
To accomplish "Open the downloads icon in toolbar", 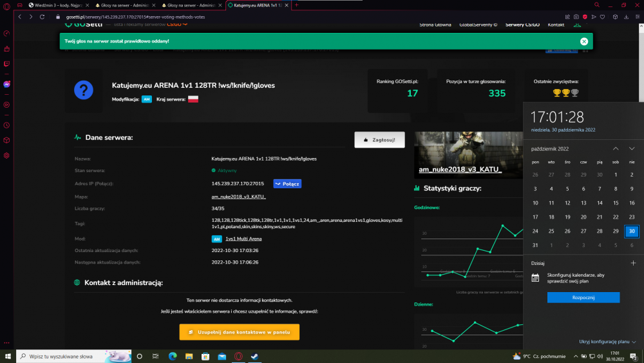I will 627,17.
